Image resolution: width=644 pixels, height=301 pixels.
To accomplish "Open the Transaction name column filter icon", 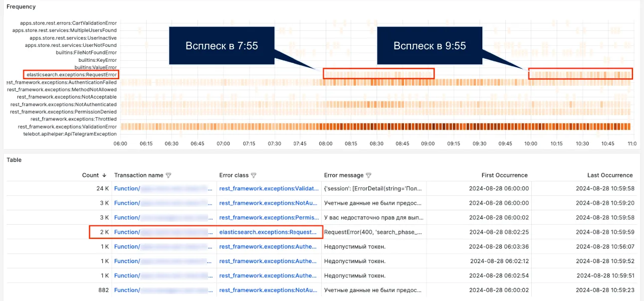I will pos(168,175).
